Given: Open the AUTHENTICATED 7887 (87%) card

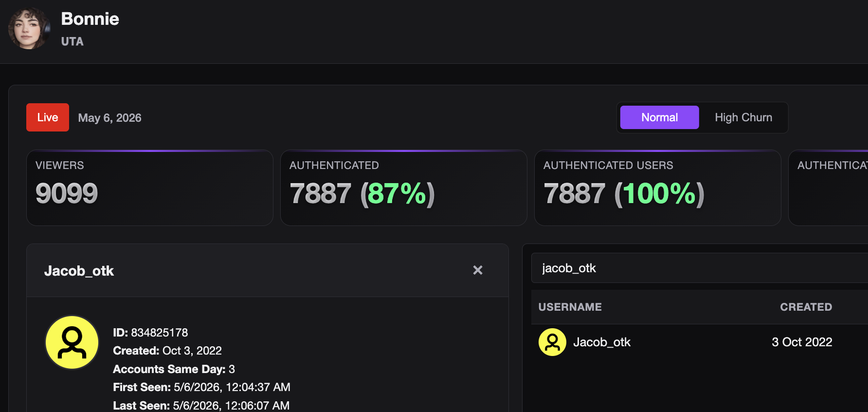Looking at the screenshot, I should (x=404, y=187).
